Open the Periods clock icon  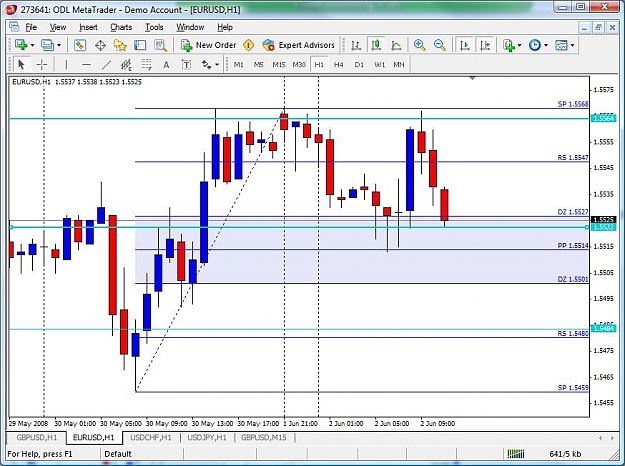tap(535, 45)
